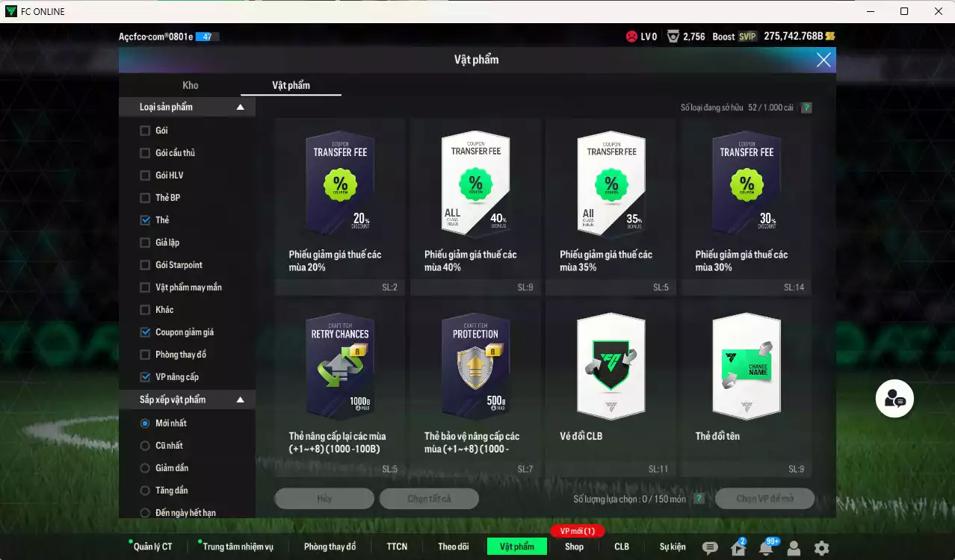Open the chat bubble icon in bottom bar

coord(710,548)
